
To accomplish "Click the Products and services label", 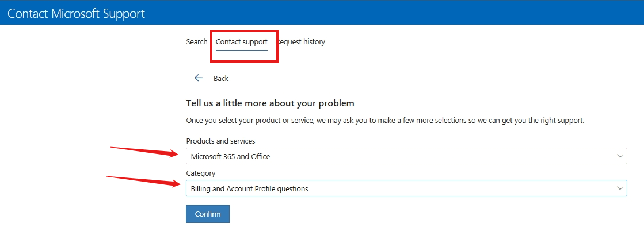I will [220, 141].
